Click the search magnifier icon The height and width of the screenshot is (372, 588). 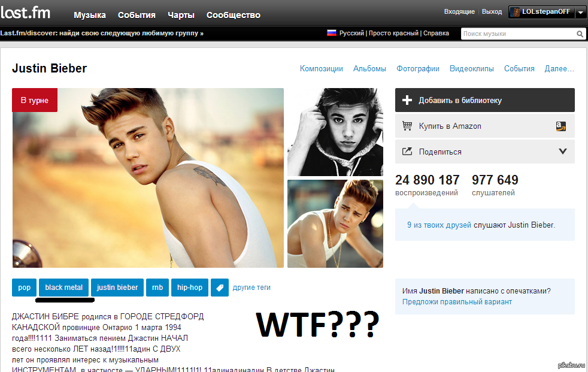(x=580, y=34)
